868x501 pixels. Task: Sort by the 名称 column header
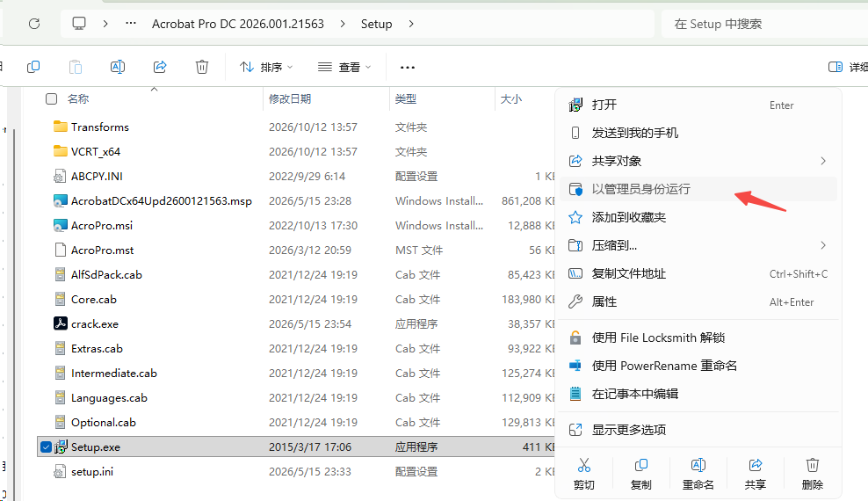click(x=78, y=98)
